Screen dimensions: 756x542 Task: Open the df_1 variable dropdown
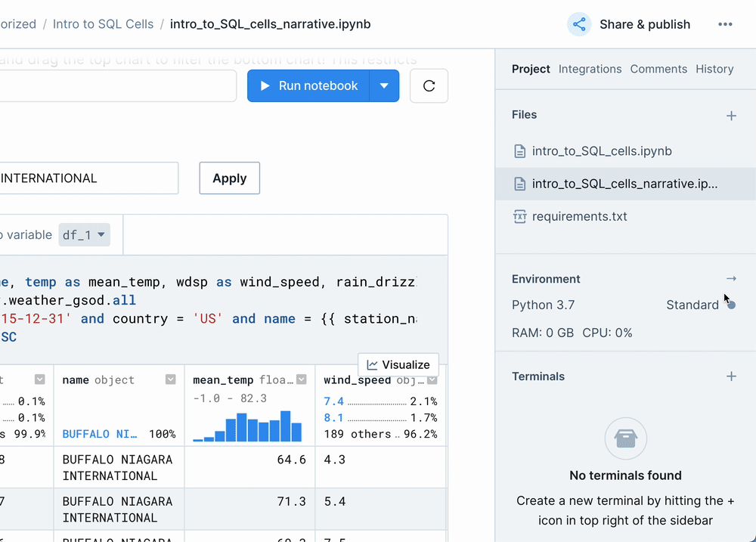84,234
